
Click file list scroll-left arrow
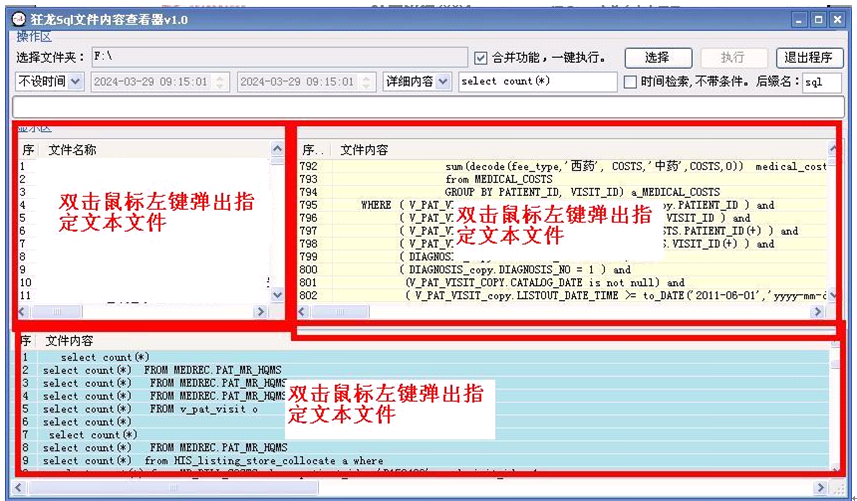click(23, 312)
